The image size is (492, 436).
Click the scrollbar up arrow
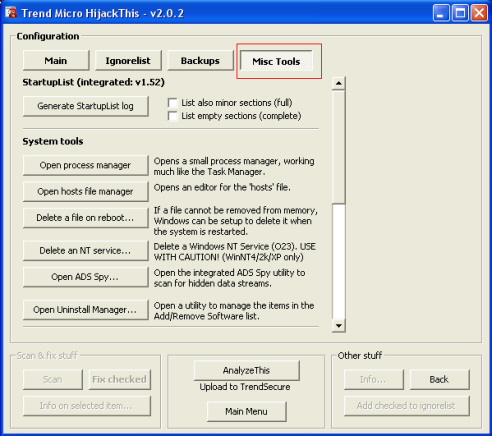pyautogui.click(x=339, y=83)
